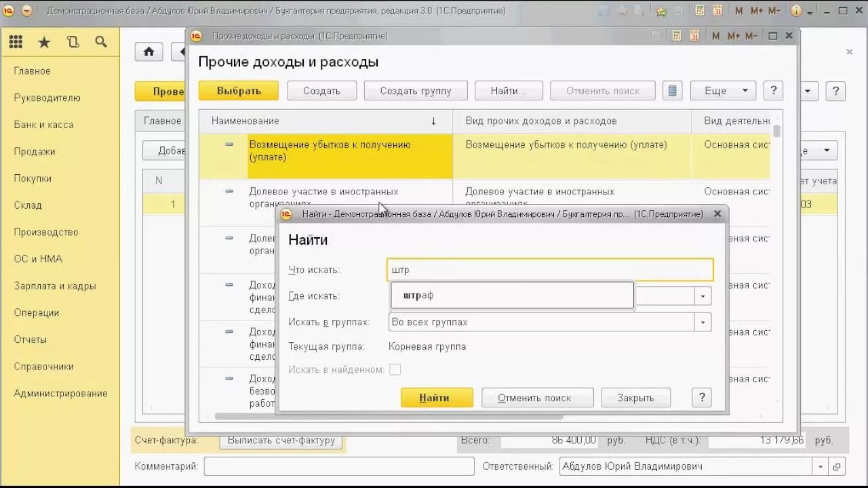Open calendar in Прочие доходы и расходы title bar
Screen dimensions: 868x488
(x=694, y=36)
